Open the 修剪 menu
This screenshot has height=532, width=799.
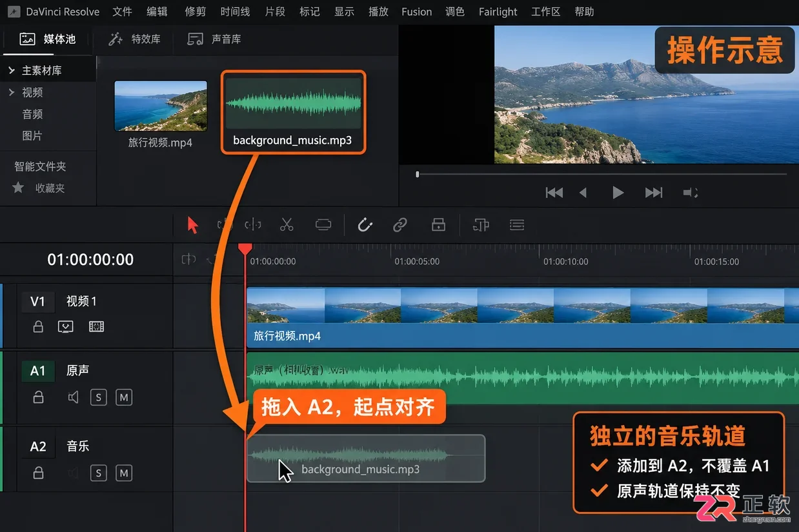click(196, 12)
